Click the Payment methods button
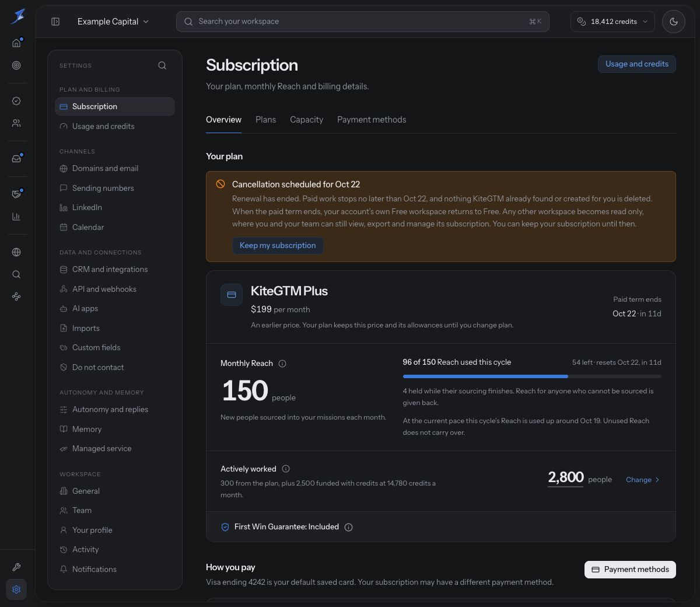The width and height of the screenshot is (700, 607). [x=630, y=570]
